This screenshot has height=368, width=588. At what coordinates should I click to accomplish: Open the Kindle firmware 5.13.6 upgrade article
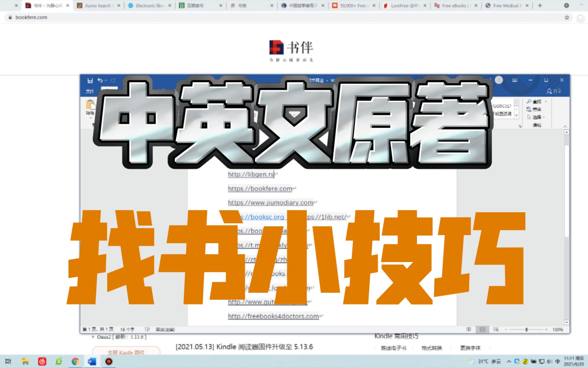244,347
